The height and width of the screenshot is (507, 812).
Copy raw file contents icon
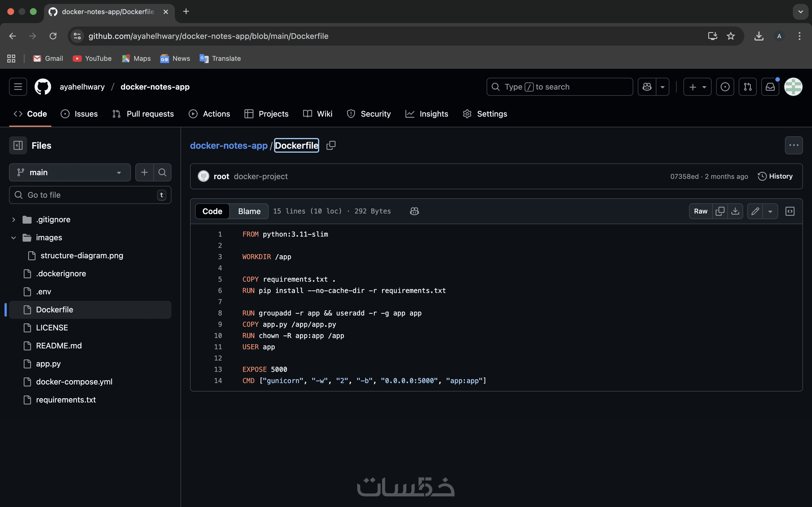720,211
